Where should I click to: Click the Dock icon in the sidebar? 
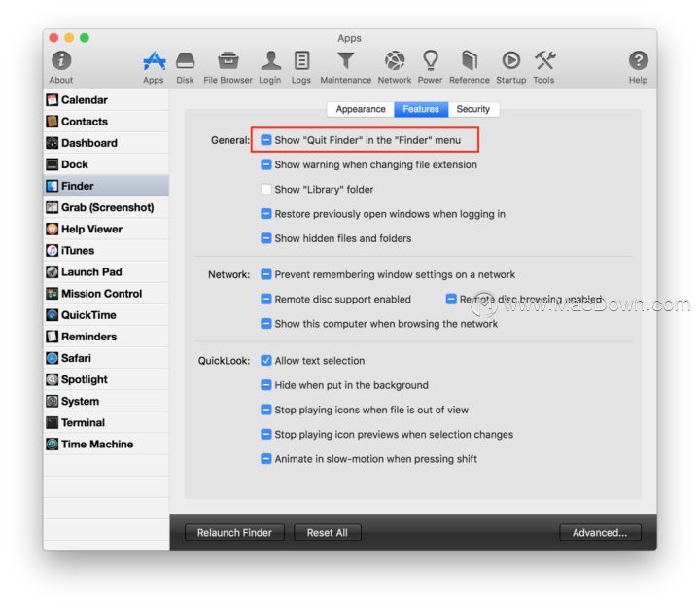pyautogui.click(x=52, y=164)
